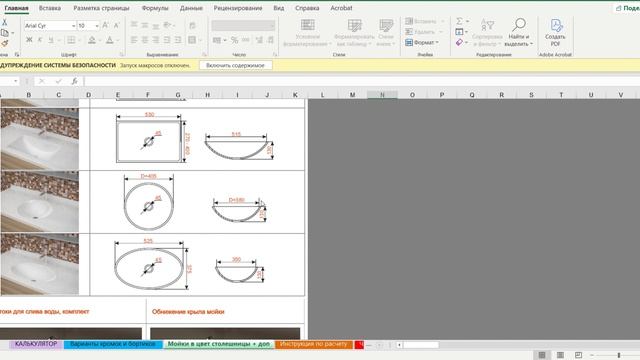640x360 pixels.
Task: Toggle italic (К) formatting
Action: pos(40,40)
